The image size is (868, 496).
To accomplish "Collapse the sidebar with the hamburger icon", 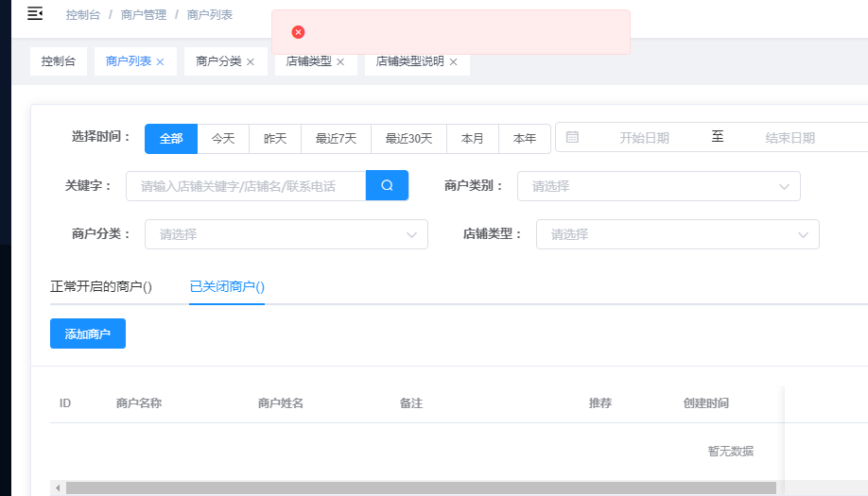I will [35, 14].
